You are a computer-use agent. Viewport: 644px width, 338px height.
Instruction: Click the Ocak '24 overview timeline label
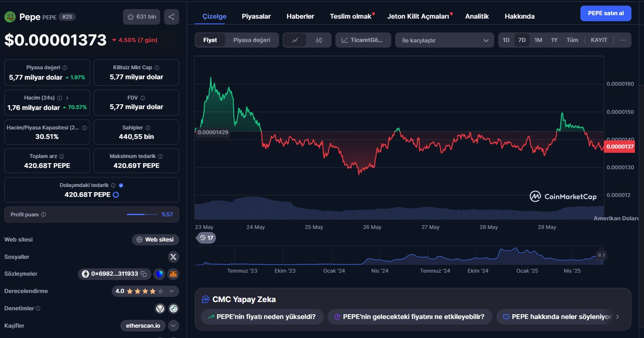334,271
